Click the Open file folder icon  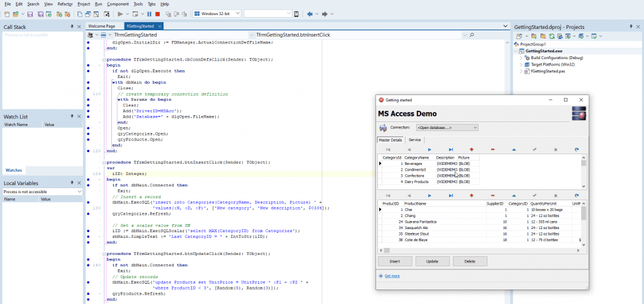click(x=16, y=14)
